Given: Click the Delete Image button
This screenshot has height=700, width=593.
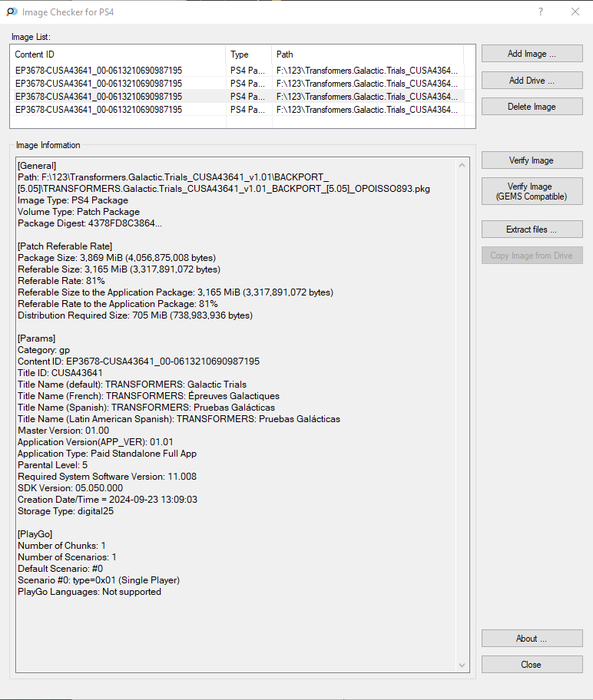Looking at the screenshot, I should (532, 107).
